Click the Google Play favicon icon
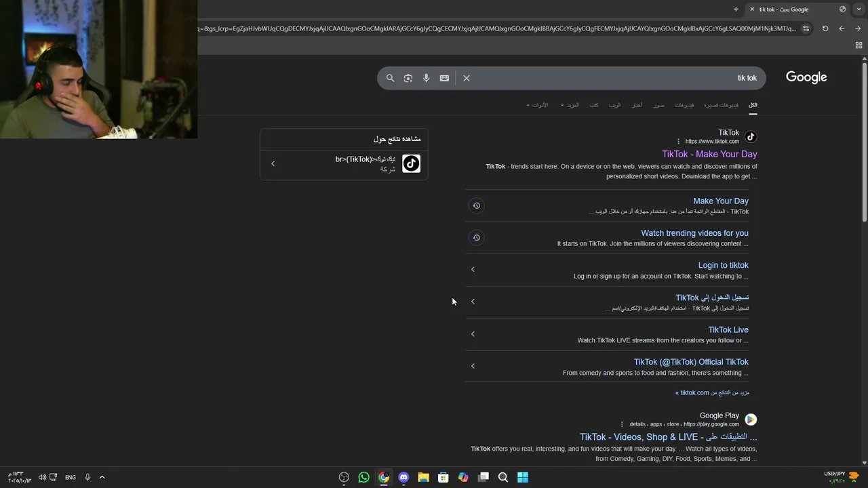The image size is (868, 488). point(751,420)
